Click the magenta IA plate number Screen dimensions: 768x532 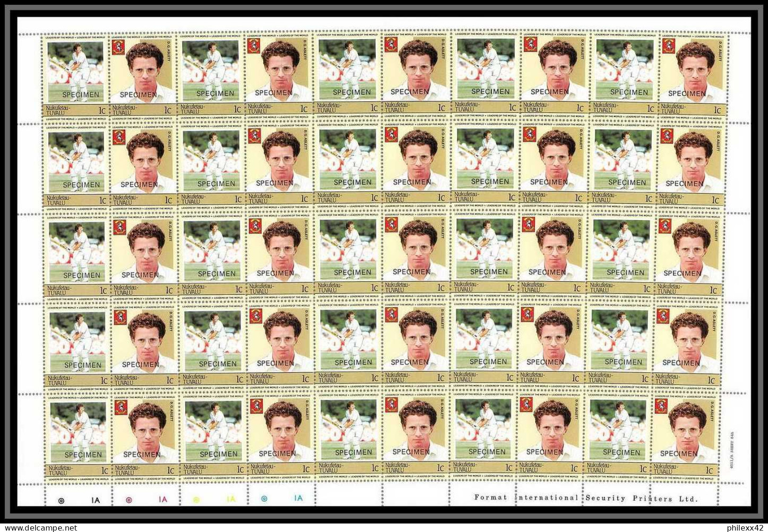tap(163, 498)
